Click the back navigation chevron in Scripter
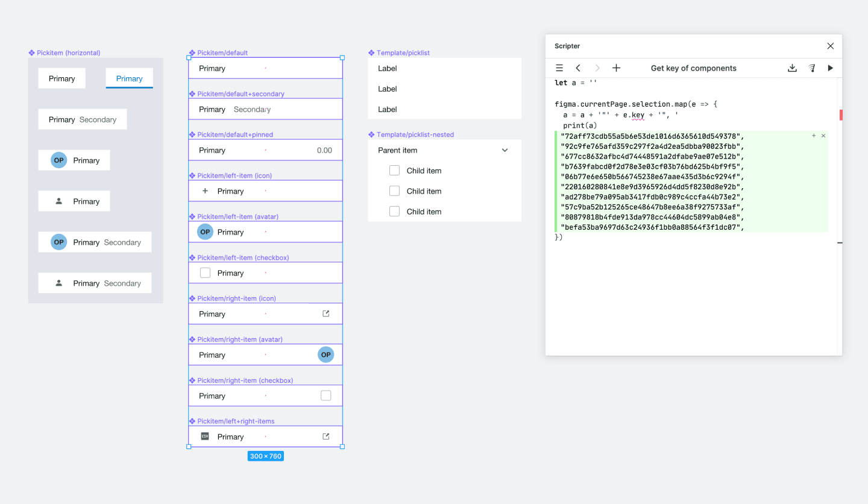Image resolution: width=868 pixels, height=504 pixels. coord(577,68)
